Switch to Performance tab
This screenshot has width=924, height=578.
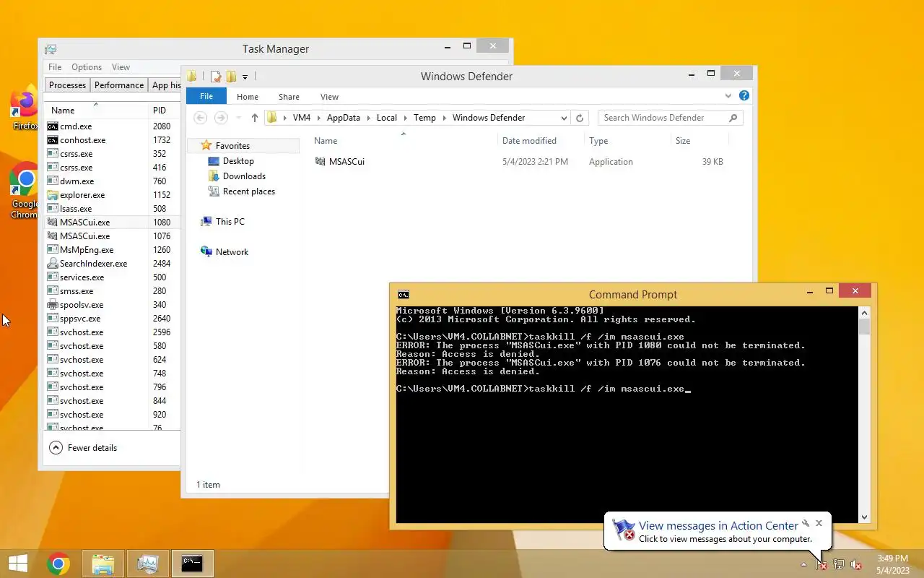[x=119, y=85]
